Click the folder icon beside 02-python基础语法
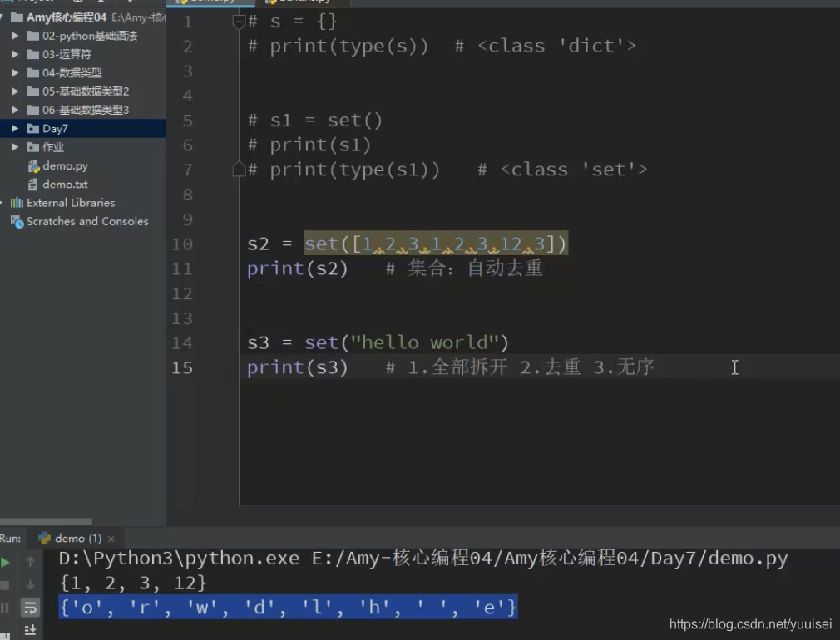Image resolution: width=840 pixels, height=640 pixels. pos(32,36)
